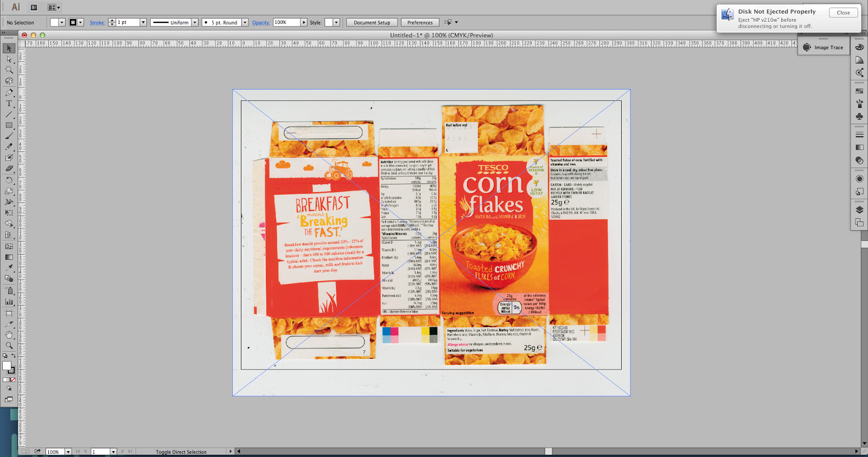868x457 pixels.
Task: Expand the status bar Toggle Direct Selection menu arrow
Action: (231, 452)
